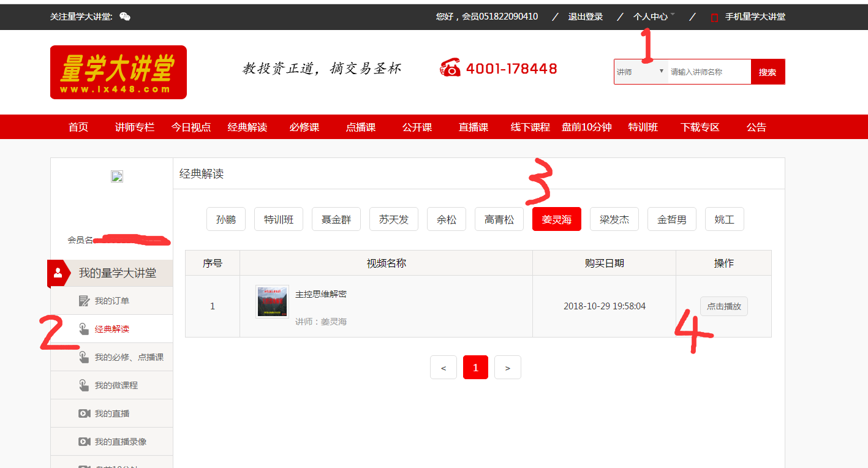Click the phone number 4001-178448
Screen dimensions: 868x468
511,69
